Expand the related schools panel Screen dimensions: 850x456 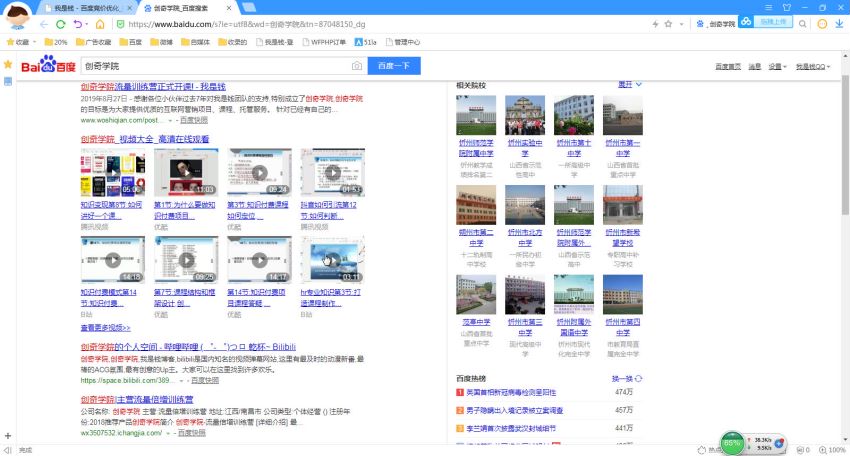pyautogui.click(x=629, y=85)
